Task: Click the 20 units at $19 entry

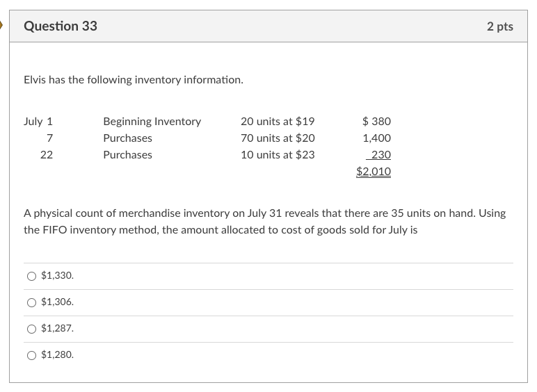Action: coord(278,122)
